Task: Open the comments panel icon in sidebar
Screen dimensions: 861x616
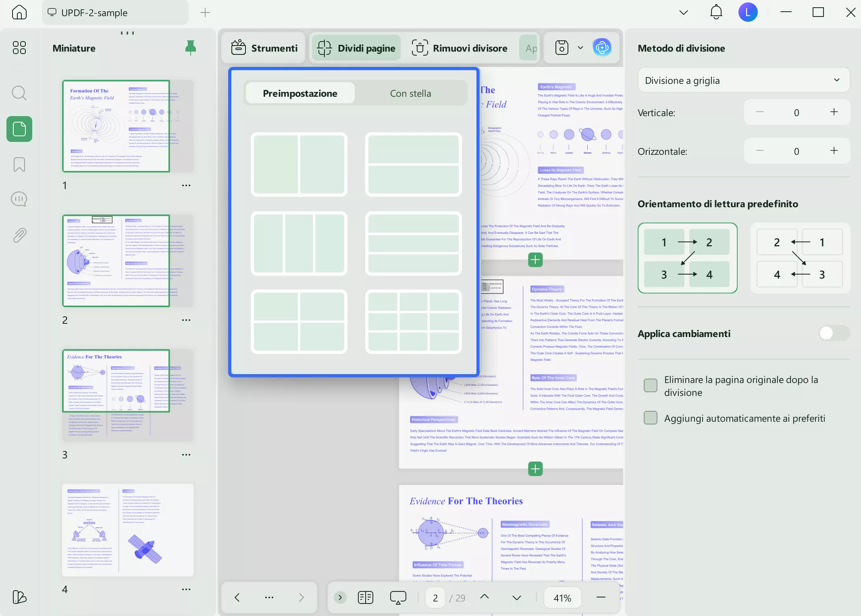Action: coord(19,199)
